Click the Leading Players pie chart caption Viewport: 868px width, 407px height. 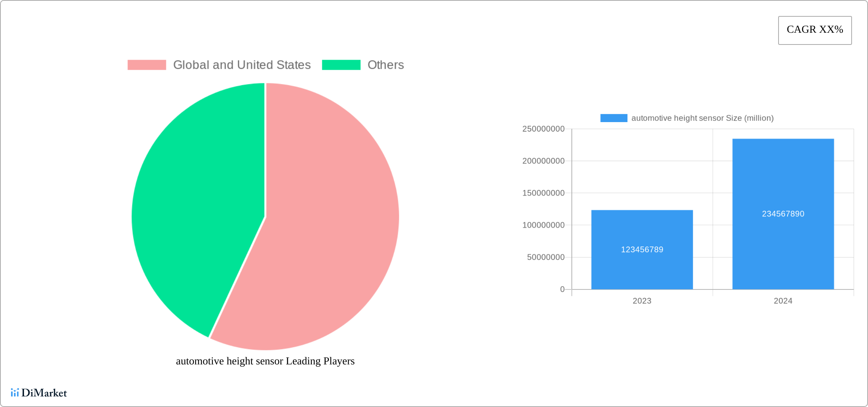265,361
